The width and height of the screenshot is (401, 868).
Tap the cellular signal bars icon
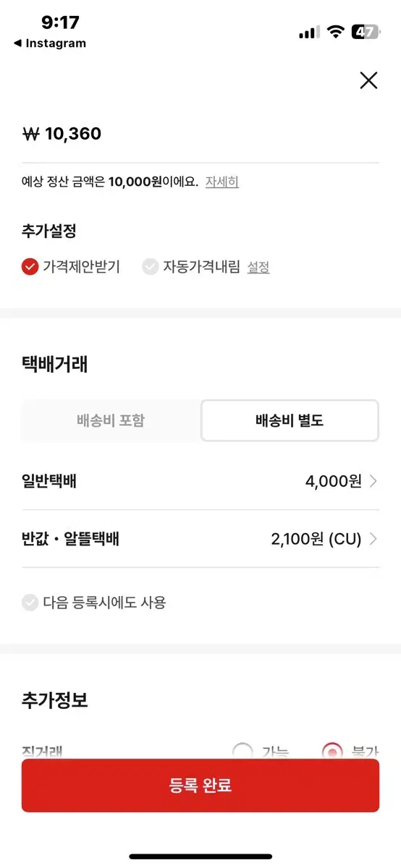[x=309, y=33]
